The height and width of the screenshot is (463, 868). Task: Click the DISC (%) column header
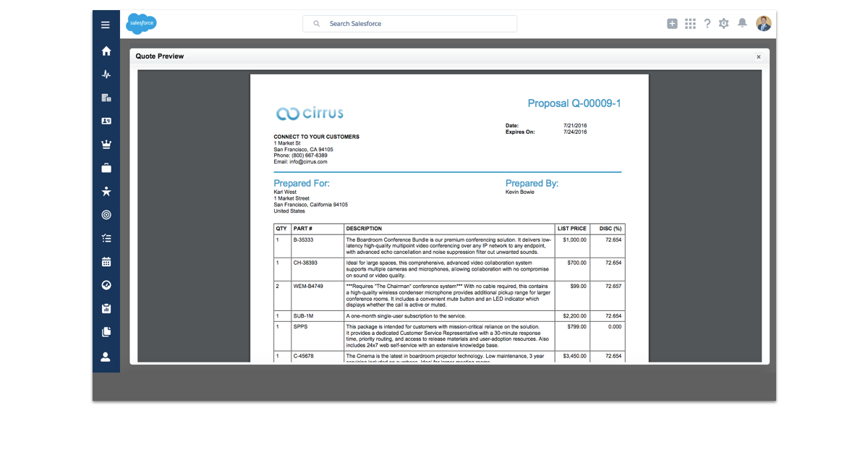coord(610,229)
